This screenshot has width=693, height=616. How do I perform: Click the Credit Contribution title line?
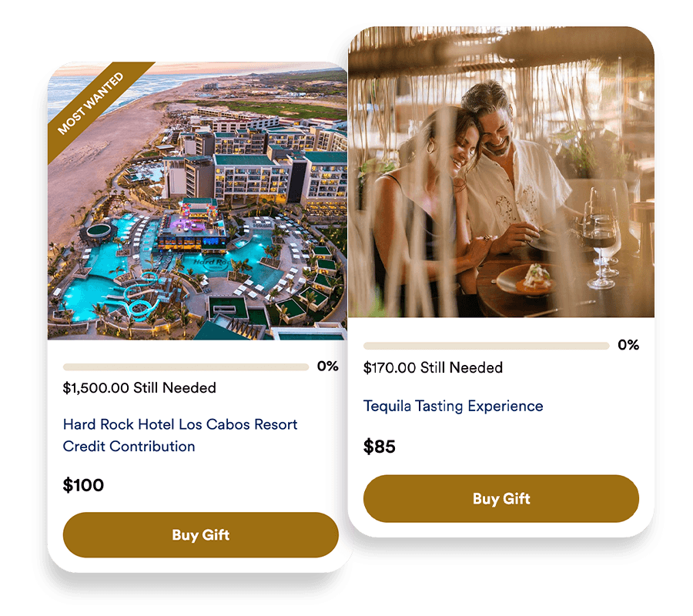[129, 447]
